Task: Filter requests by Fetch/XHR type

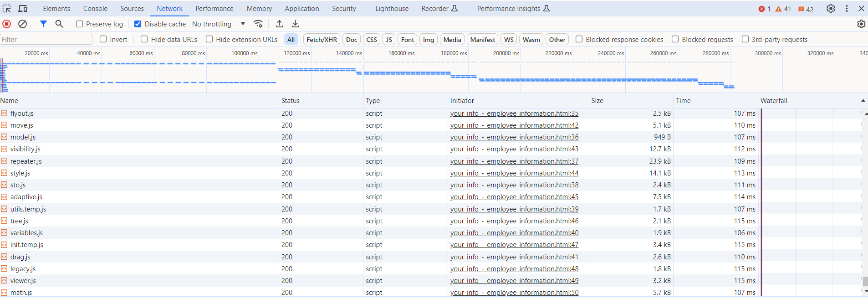Action: click(x=322, y=40)
